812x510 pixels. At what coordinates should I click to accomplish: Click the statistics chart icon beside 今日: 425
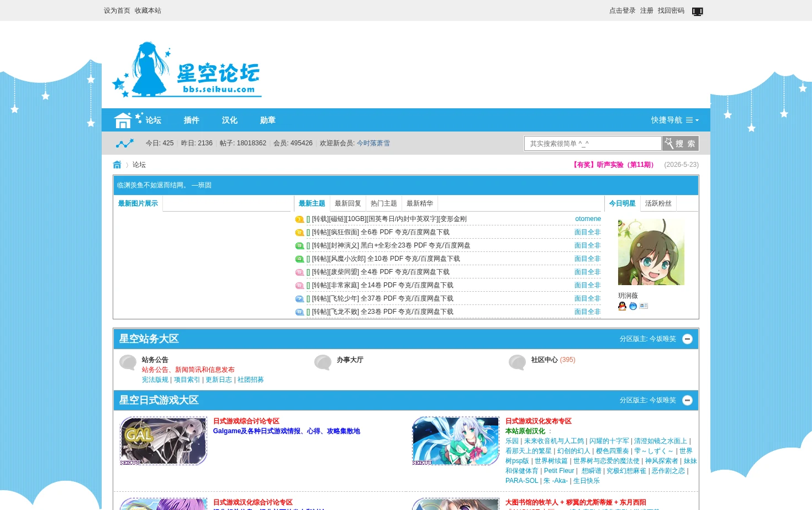(x=125, y=144)
